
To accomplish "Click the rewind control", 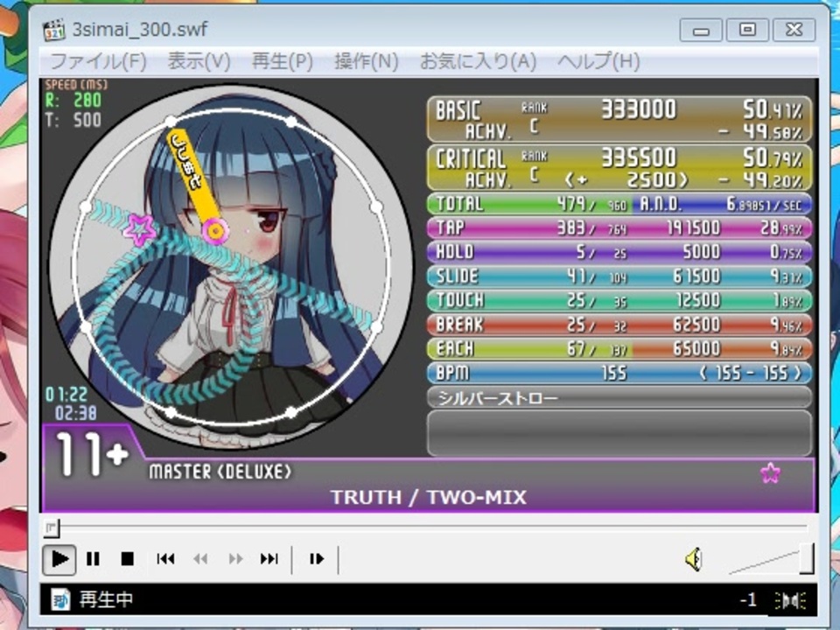I will 199,559.
